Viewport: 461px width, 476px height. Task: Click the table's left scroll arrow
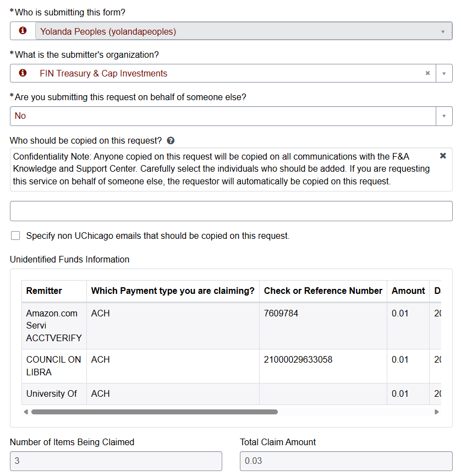[25, 412]
